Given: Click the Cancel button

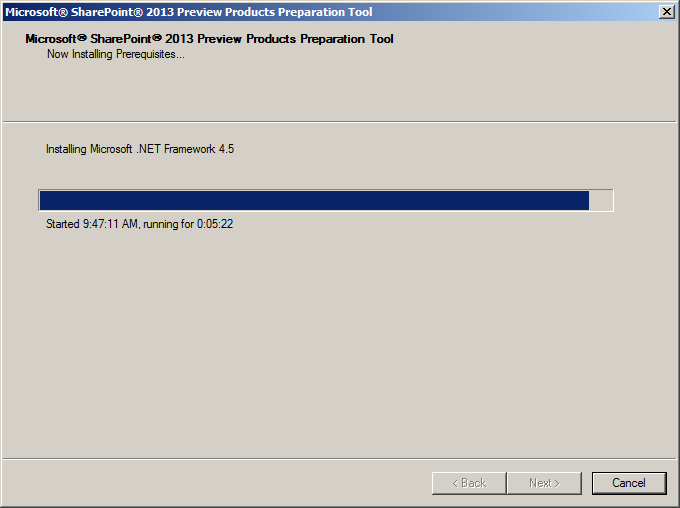Looking at the screenshot, I should point(628,483).
